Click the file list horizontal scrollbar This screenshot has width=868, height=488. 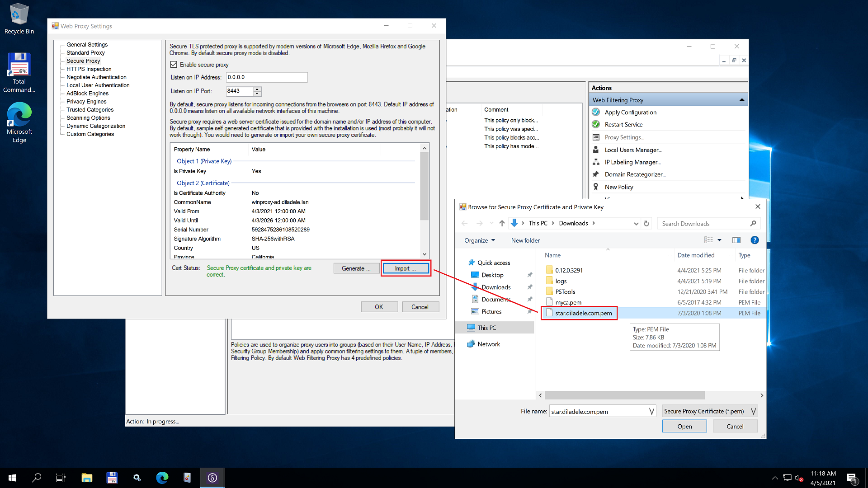[x=624, y=395]
